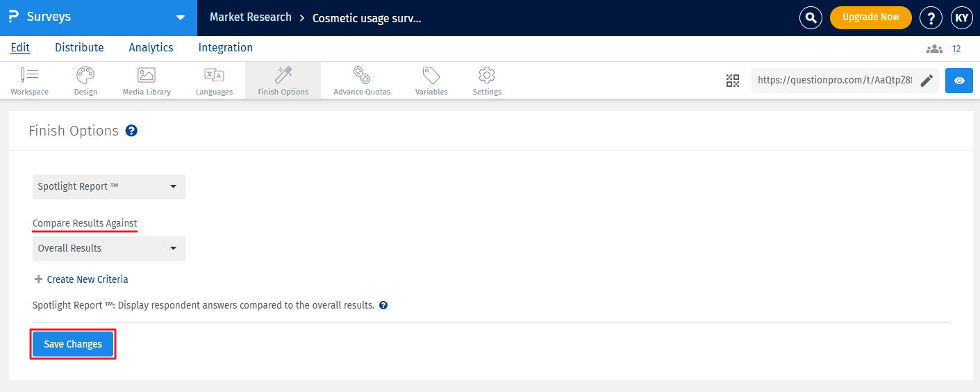Switch to the Integration tab
This screenshot has width=980, height=392.
point(226,48)
